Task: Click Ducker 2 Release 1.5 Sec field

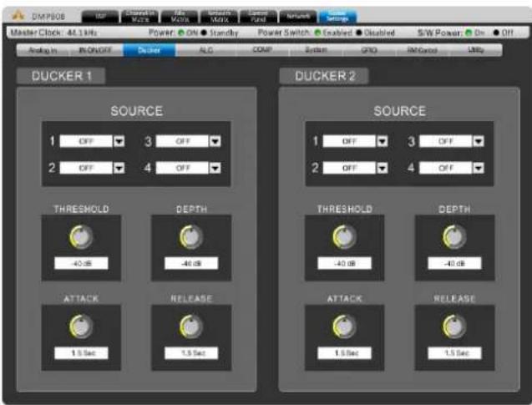Action: (x=454, y=353)
